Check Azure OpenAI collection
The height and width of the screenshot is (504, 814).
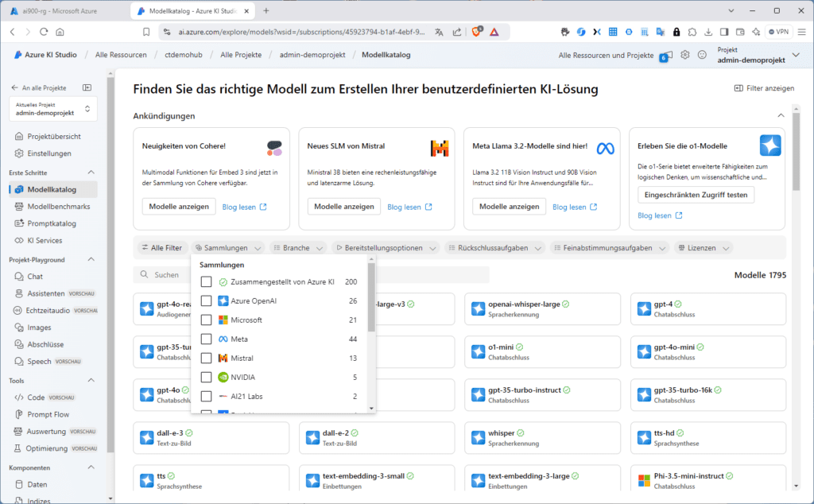point(206,301)
